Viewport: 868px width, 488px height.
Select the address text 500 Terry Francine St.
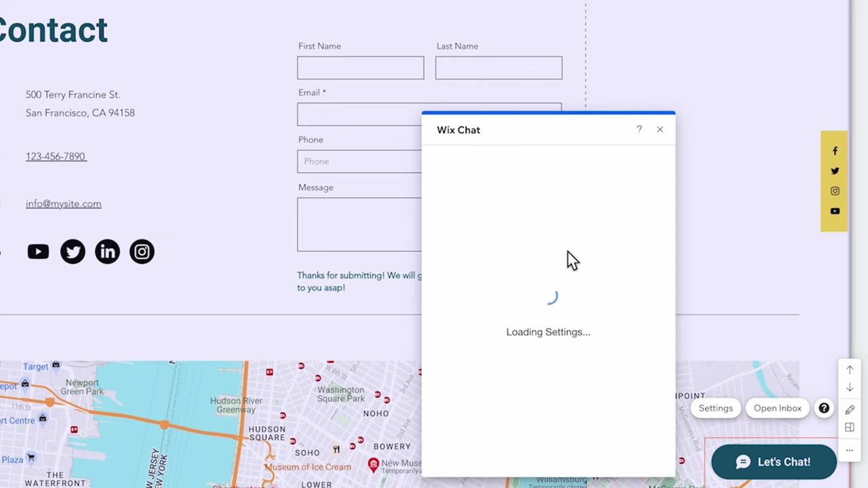pos(73,95)
